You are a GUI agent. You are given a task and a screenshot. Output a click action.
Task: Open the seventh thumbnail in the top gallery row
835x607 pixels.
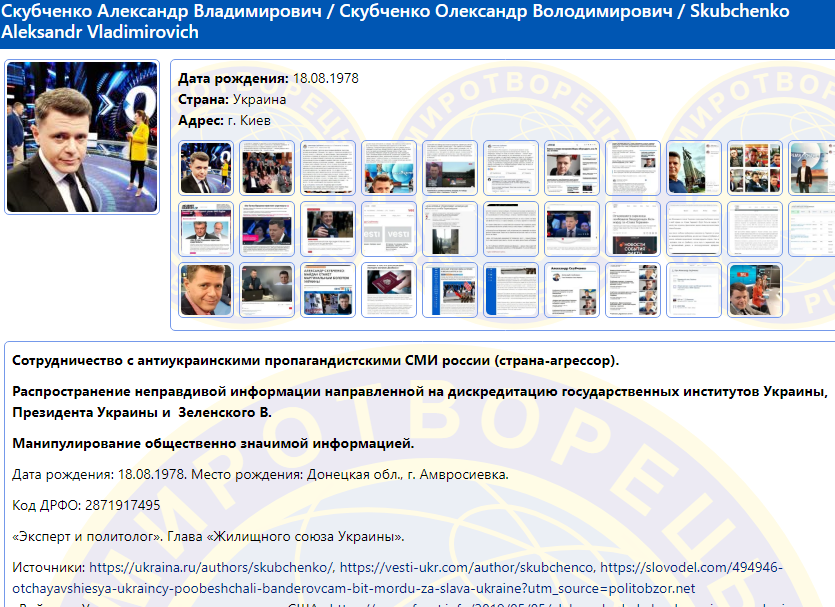click(572, 168)
